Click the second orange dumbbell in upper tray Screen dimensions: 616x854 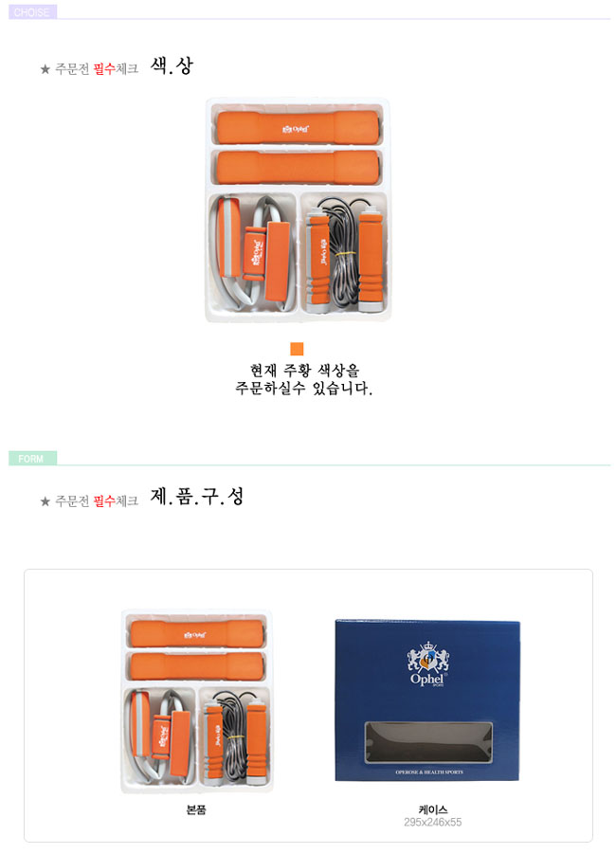(x=298, y=167)
